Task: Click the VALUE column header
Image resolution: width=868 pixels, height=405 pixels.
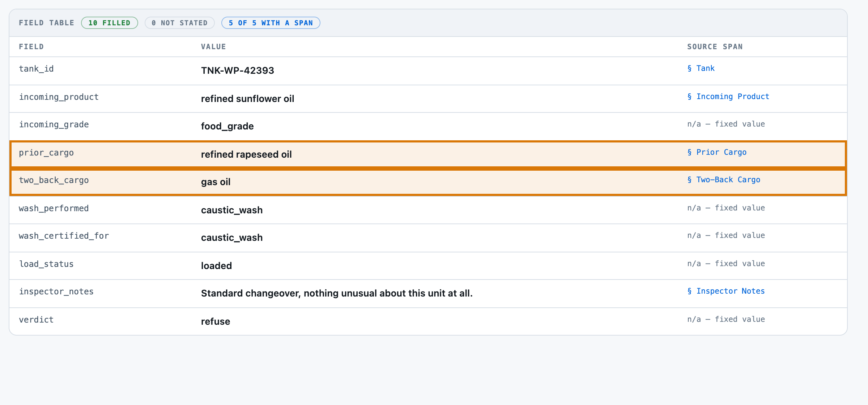Action: [213, 47]
